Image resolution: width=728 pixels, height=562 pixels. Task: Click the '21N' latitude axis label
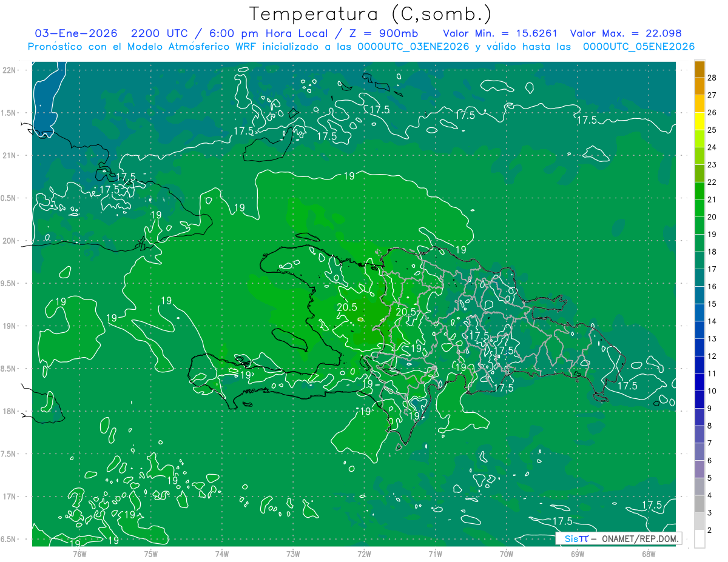(x=10, y=156)
